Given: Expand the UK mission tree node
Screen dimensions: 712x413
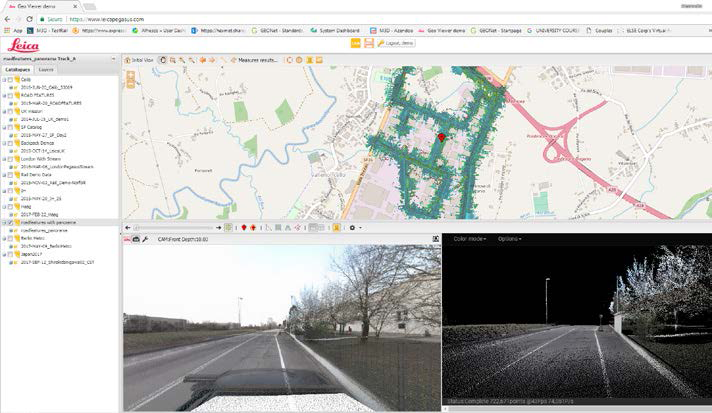Looking at the screenshot, I should pyautogui.click(x=3, y=111).
